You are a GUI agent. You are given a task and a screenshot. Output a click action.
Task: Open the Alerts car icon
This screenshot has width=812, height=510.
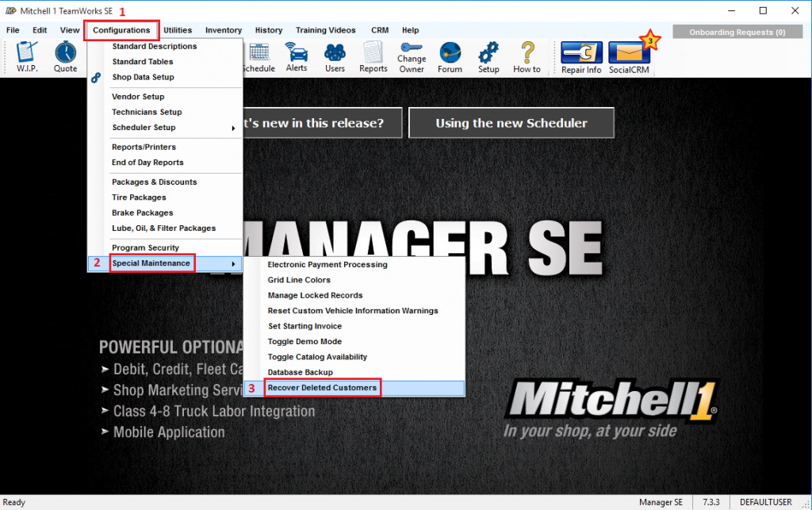tap(297, 57)
